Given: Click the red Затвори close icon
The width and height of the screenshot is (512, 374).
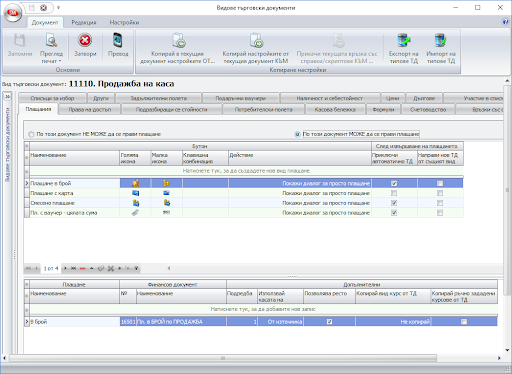Looking at the screenshot, I should (85, 40).
